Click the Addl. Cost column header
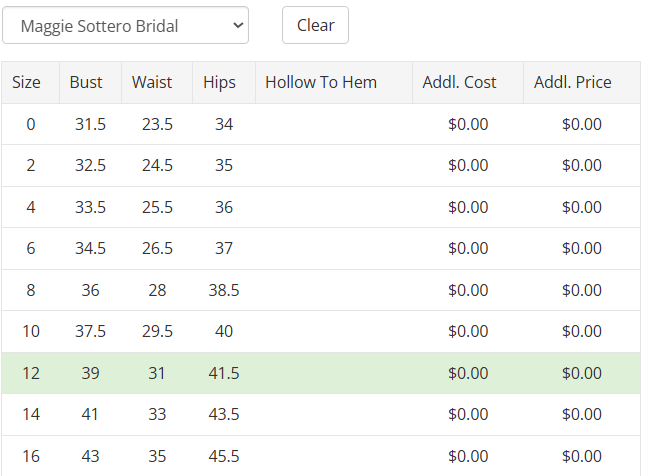Screen dimensions: 646x476 (x=459, y=82)
